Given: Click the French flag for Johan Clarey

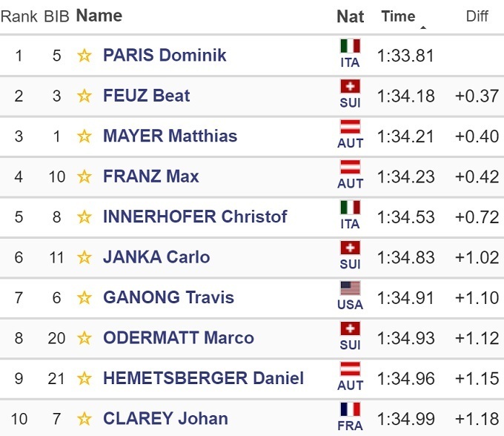Looking at the screenshot, I should 350,410.
